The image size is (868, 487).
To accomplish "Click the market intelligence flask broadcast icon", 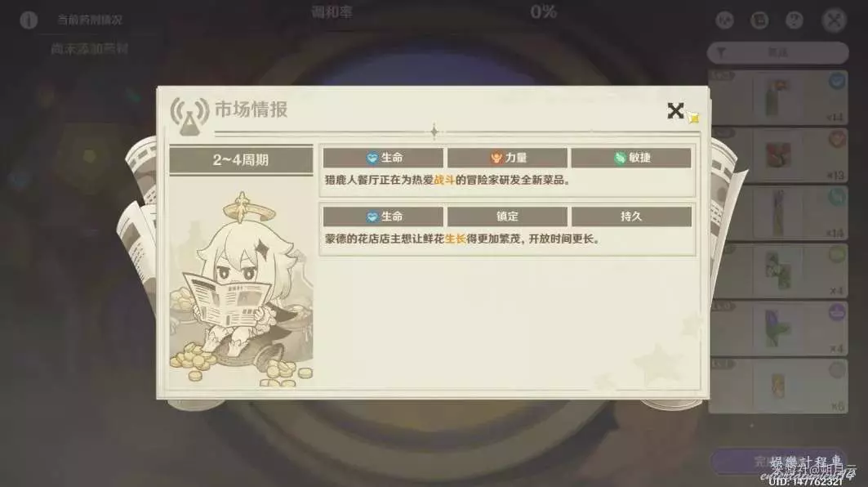I will 189,115.
